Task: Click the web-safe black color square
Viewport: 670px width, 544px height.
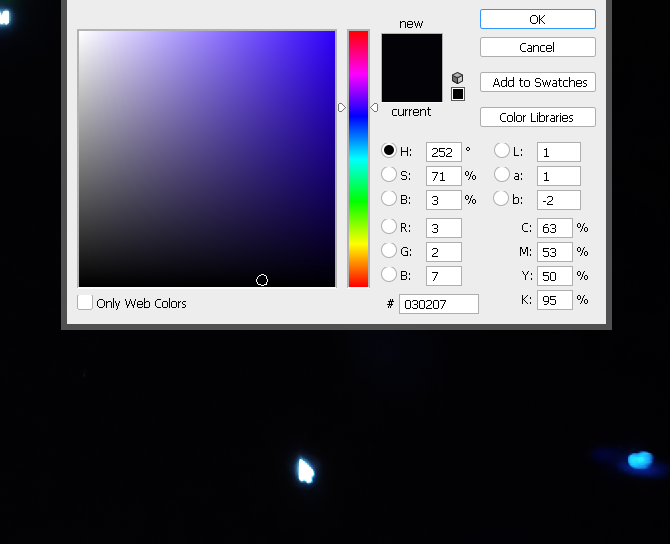Action: click(458, 94)
